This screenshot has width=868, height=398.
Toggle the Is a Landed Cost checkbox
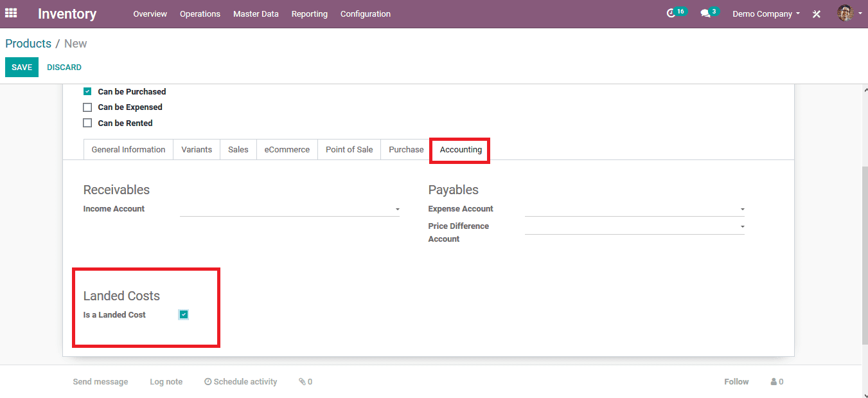coord(184,314)
